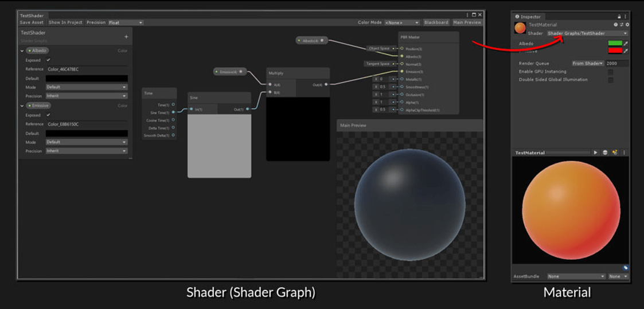This screenshot has height=309, width=644.
Task: Open the AssetBundle None dropdown
Action: pyautogui.click(x=577, y=276)
